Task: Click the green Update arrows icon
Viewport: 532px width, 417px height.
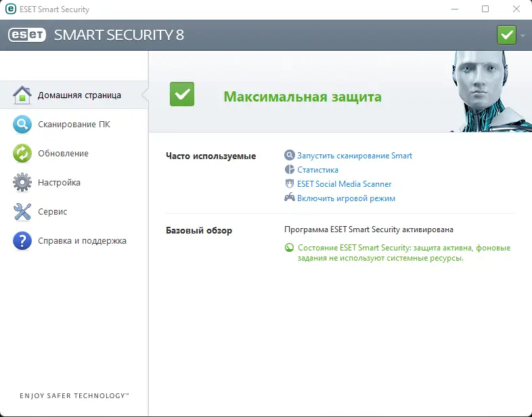Action: (x=22, y=154)
